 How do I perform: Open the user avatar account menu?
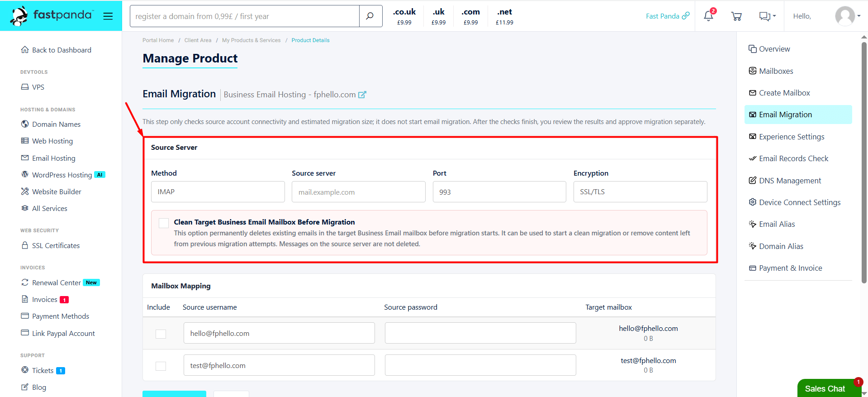coord(847,16)
